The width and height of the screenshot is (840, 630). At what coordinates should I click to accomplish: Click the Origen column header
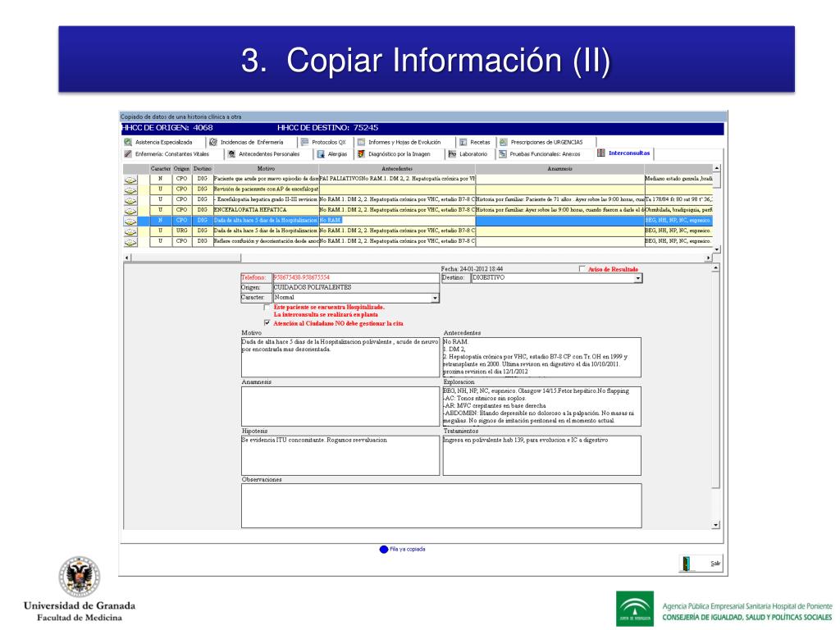coord(181,169)
